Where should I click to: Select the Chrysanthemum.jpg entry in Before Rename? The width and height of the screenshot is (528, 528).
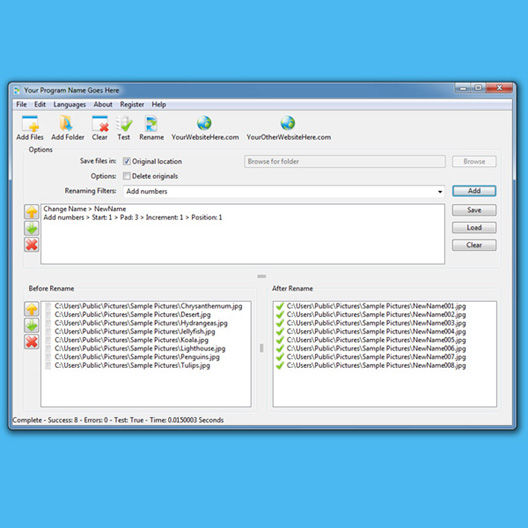148,306
